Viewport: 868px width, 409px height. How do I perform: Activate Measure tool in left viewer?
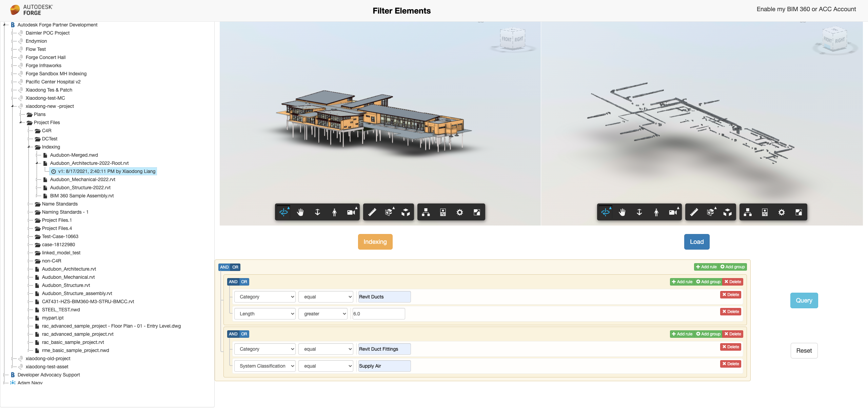click(372, 212)
